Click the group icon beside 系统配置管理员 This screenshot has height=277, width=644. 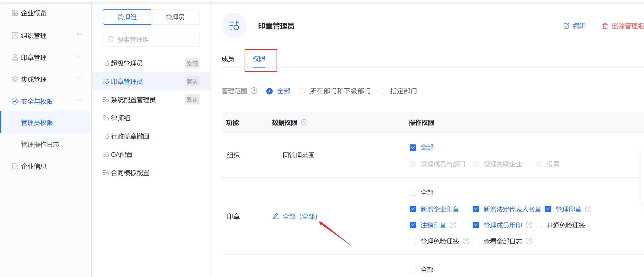coord(106,100)
